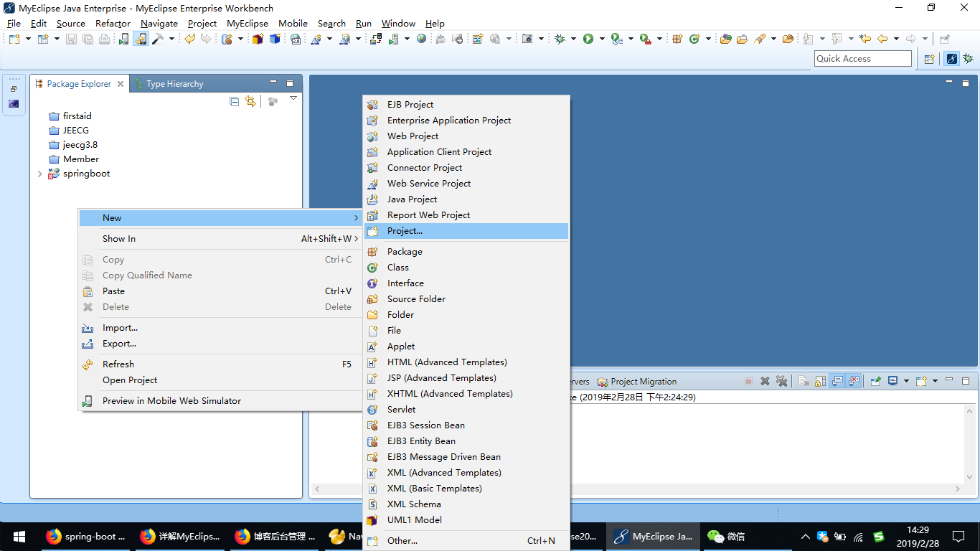The image size is (980, 551).
Task: Click the Restore minimized view icon at left
Action: [x=14, y=89]
